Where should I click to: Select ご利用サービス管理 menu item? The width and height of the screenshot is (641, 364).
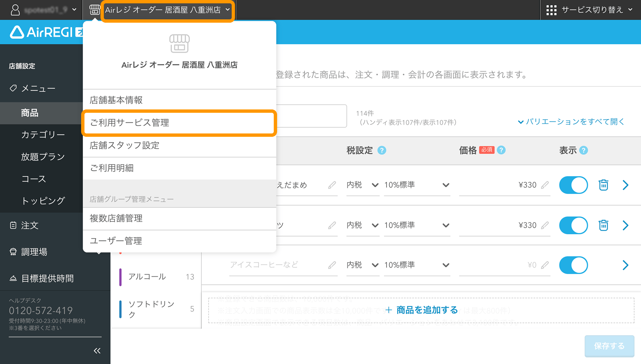[179, 123]
